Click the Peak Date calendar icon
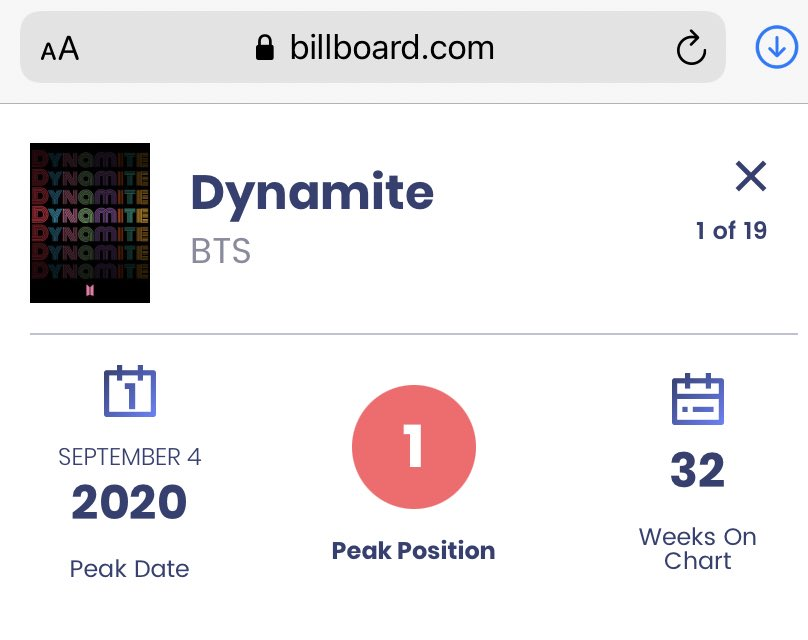Screen dimensions: 808x640 (130, 391)
